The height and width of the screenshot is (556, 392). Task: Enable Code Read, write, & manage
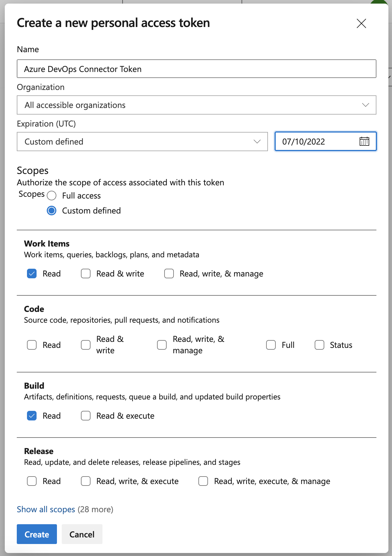pyautogui.click(x=162, y=345)
